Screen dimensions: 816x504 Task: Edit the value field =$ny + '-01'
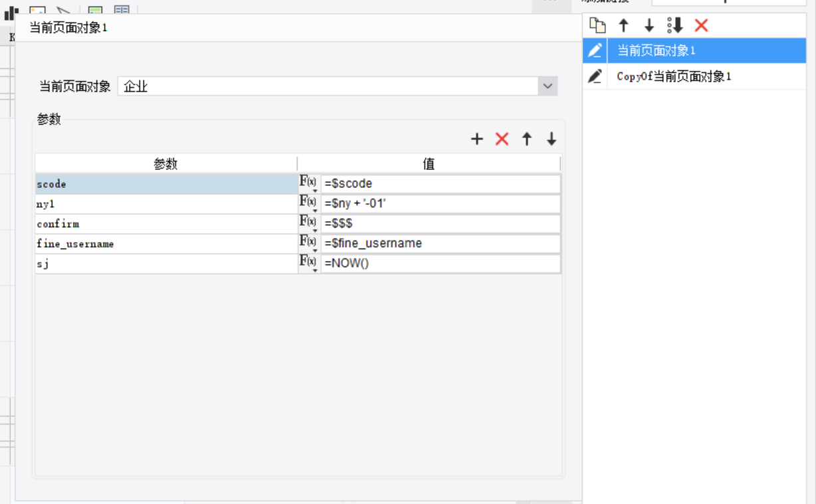(x=441, y=204)
